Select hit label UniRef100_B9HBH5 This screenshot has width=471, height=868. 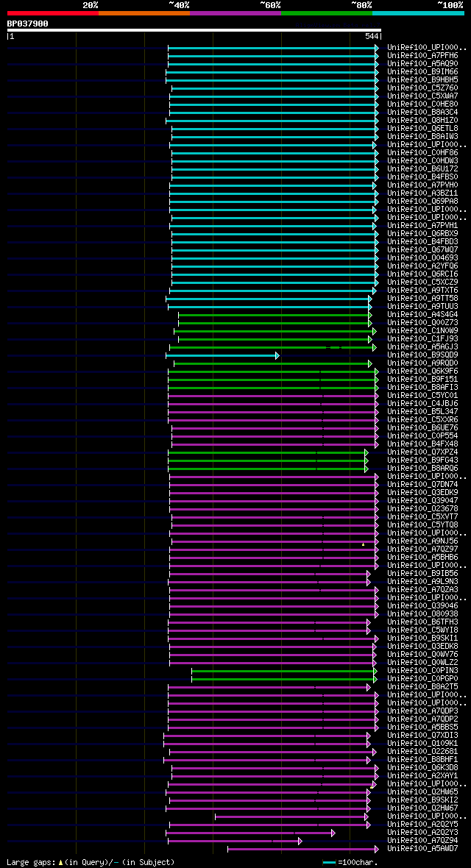coord(422,80)
